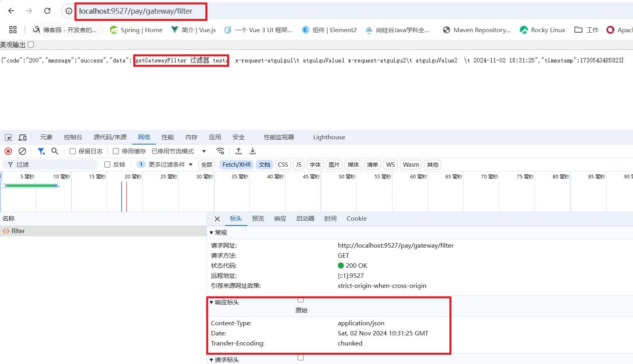Open the Spring | Home bookmark

136,30
